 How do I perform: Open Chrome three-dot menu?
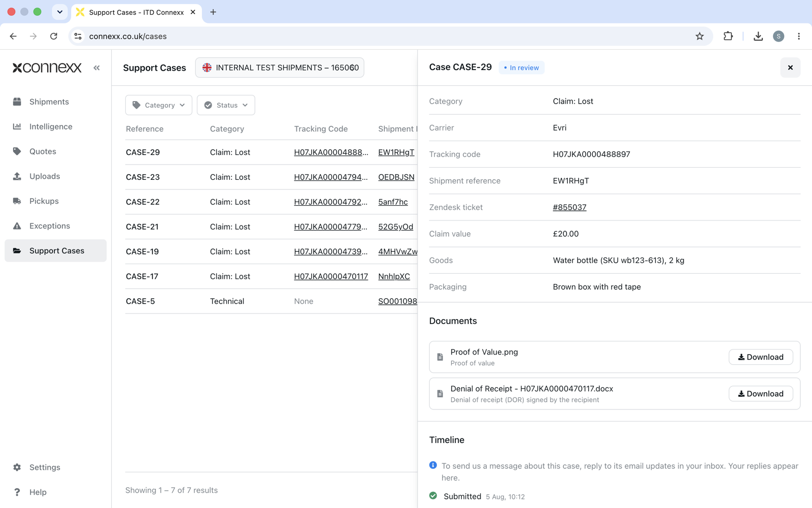pyautogui.click(x=798, y=36)
